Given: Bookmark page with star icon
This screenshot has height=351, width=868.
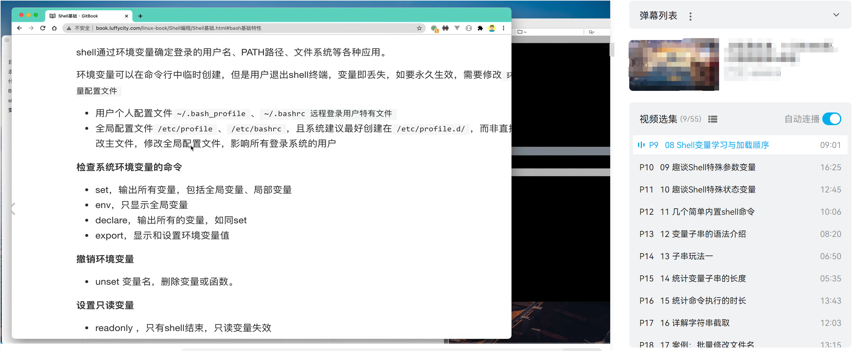Looking at the screenshot, I should point(419,28).
